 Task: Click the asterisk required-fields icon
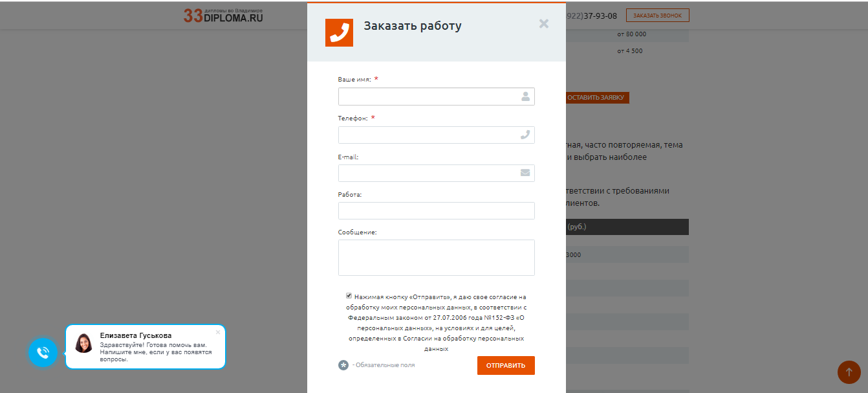tap(343, 365)
